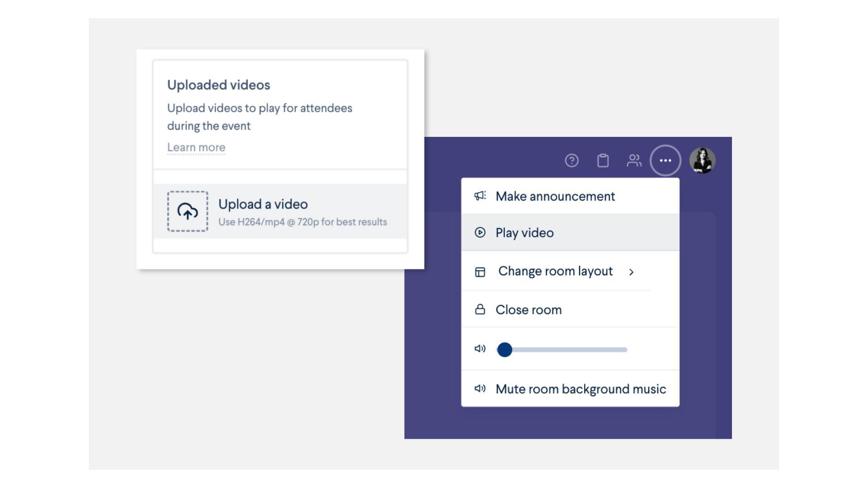The height and width of the screenshot is (488, 868).
Task: Click the Uploaded videos heading
Action: [x=218, y=85]
